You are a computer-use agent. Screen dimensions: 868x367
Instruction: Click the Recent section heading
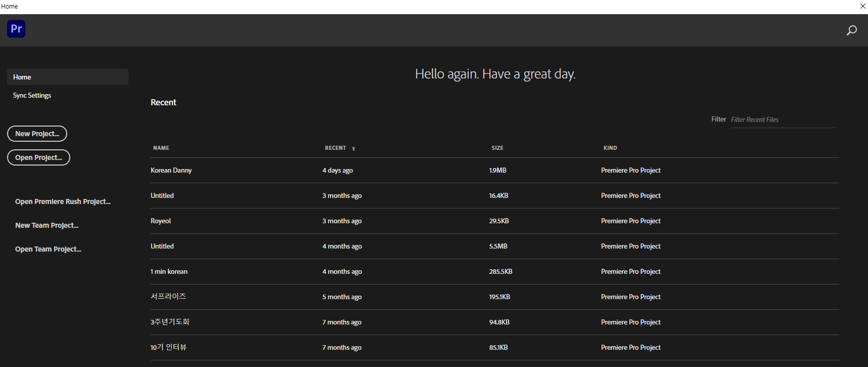click(163, 102)
